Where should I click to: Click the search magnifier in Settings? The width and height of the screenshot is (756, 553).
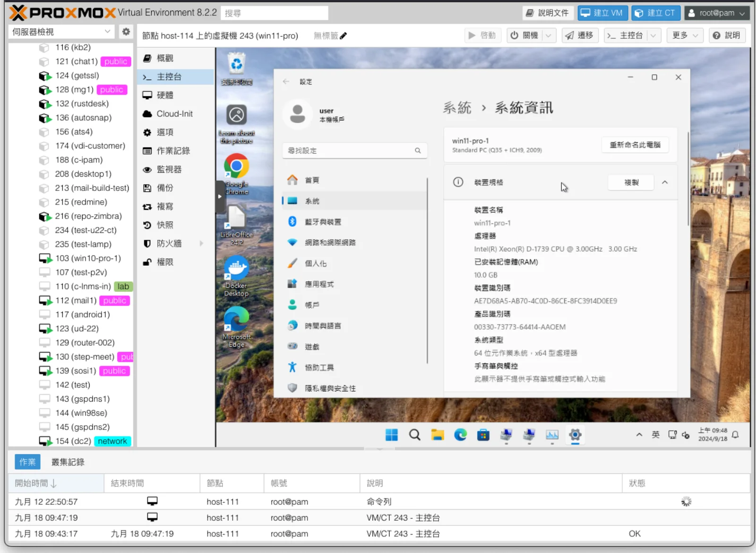(418, 151)
